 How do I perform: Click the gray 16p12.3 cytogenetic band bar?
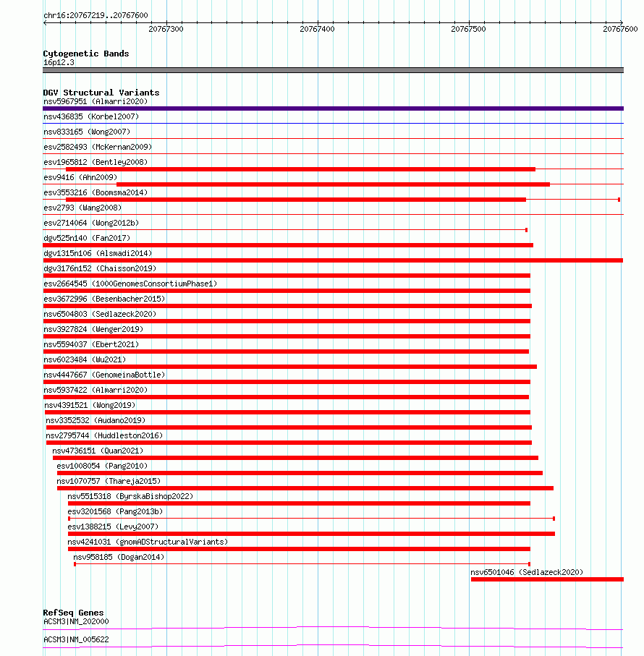click(333, 70)
